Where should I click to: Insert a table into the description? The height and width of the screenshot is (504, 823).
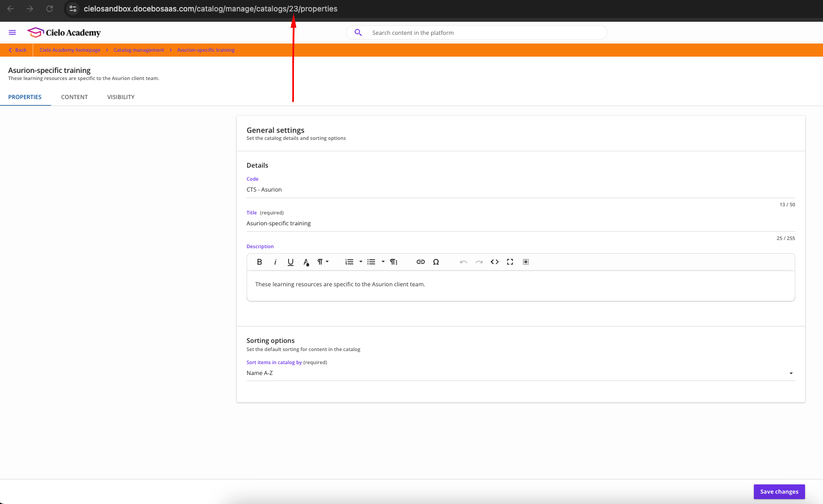pos(526,262)
